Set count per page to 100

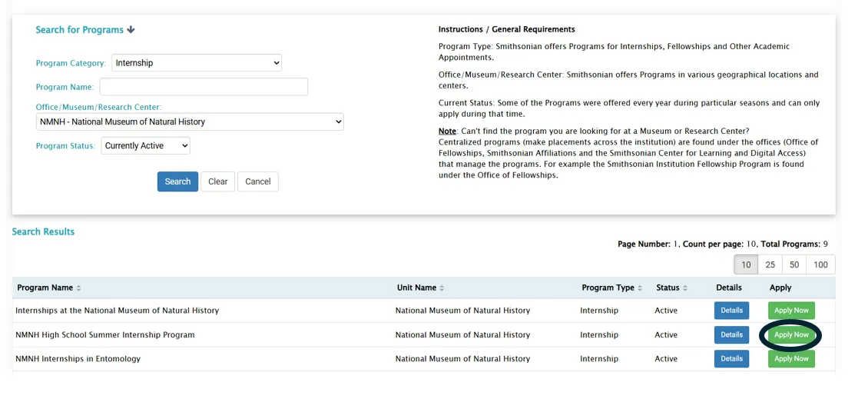coord(820,264)
